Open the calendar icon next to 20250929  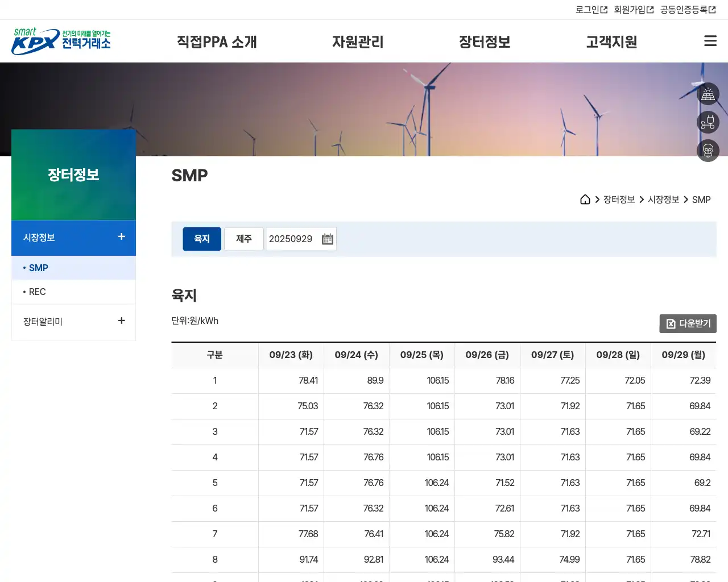click(327, 239)
